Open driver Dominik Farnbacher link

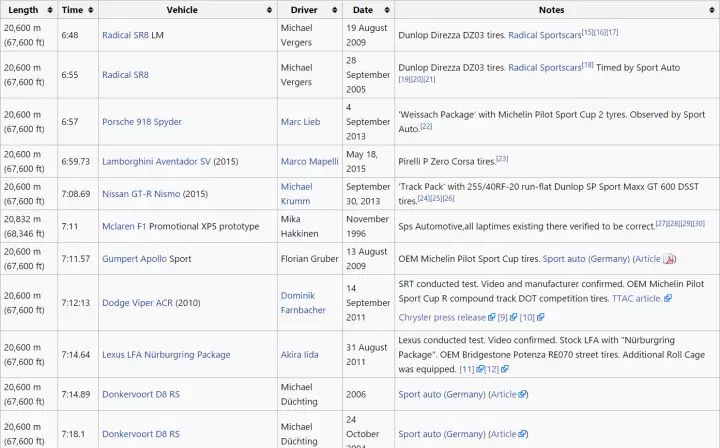tap(303, 303)
